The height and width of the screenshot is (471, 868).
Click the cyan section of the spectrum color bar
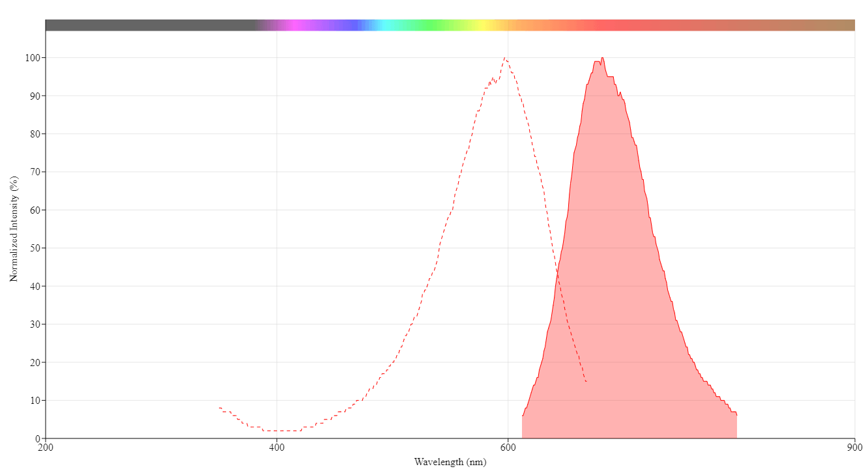coord(388,25)
